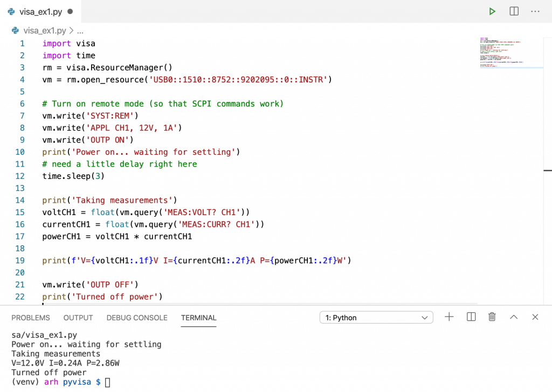Click the Python icon on the visa_ex1.py tab

(x=11, y=12)
